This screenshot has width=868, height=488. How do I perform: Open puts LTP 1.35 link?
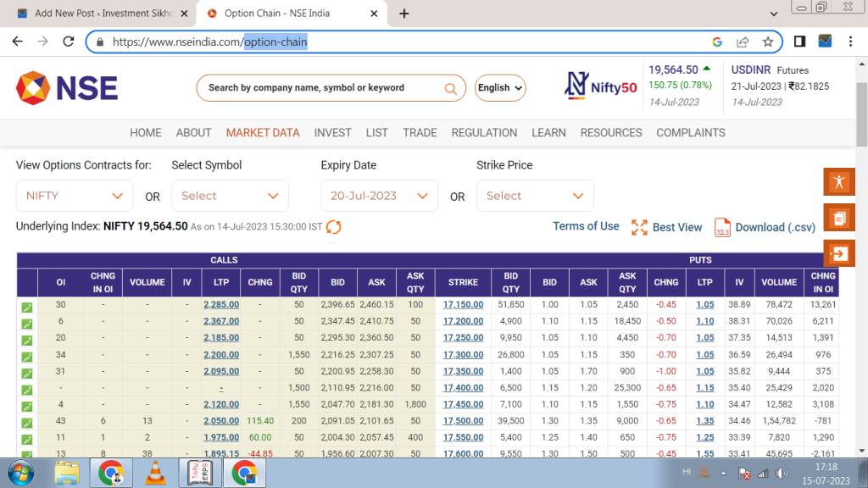pyautogui.click(x=704, y=420)
